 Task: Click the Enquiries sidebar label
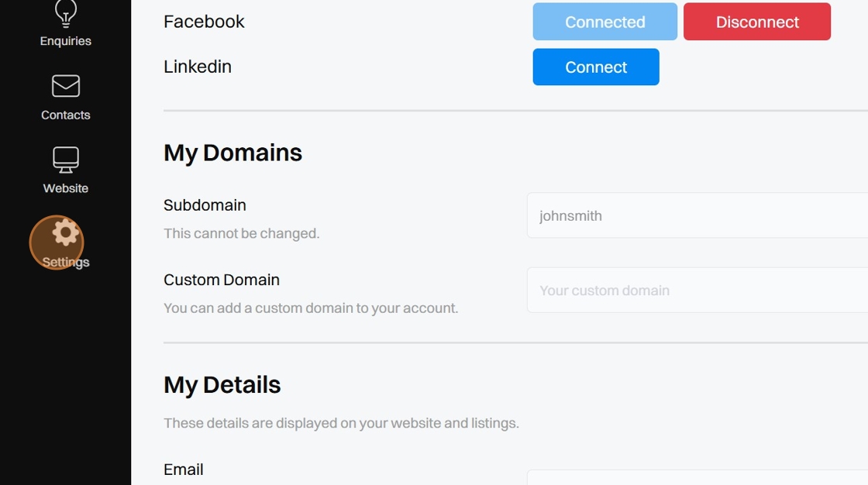point(66,41)
